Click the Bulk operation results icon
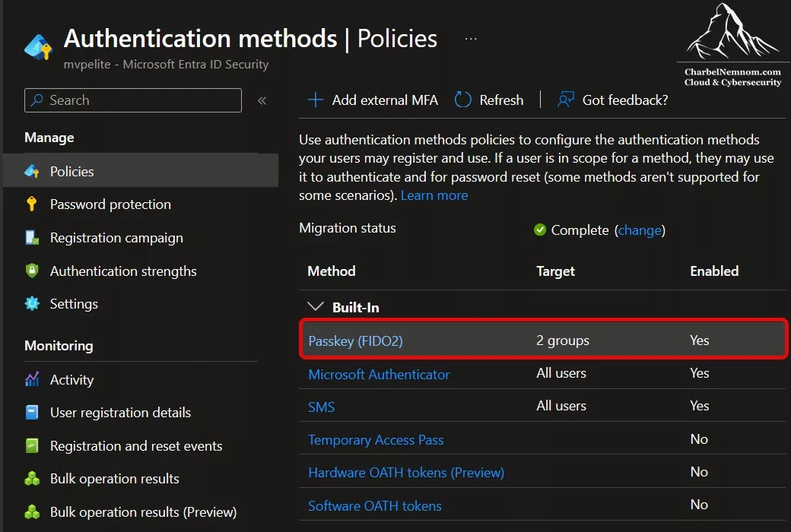The height and width of the screenshot is (532, 791). click(x=32, y=479)
